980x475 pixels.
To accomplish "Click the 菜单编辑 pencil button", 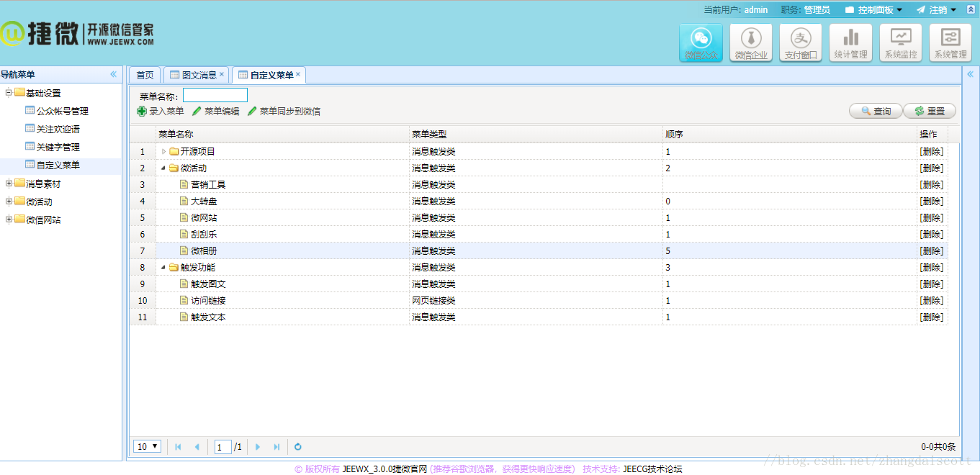I will [x=215, y=112].
